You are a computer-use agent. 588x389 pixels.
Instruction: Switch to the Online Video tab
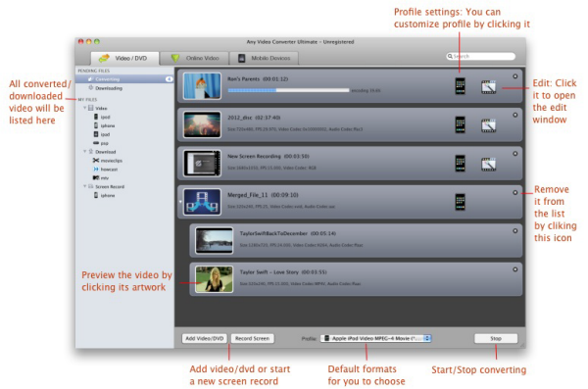[x=194, y=58]
